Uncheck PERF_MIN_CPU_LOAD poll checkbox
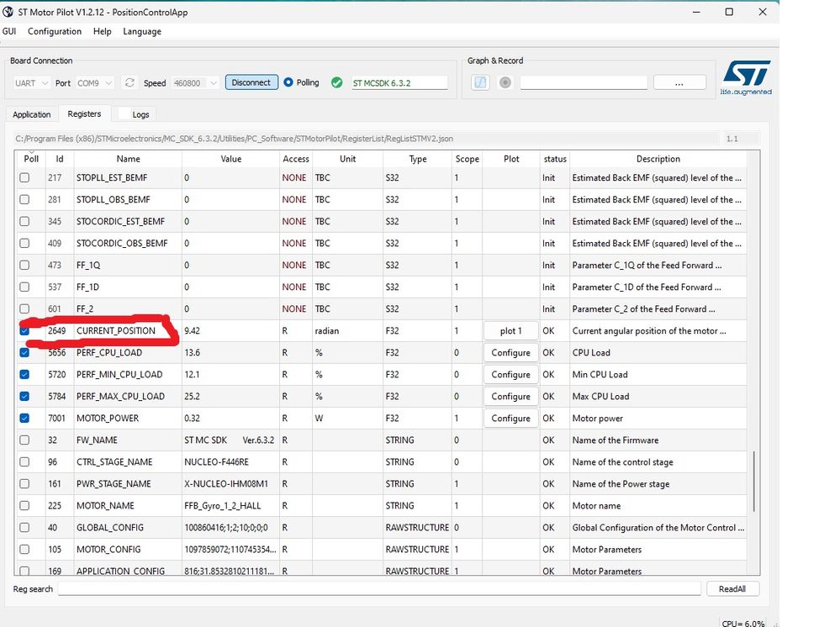840x627 pixels. coord(24,374)
